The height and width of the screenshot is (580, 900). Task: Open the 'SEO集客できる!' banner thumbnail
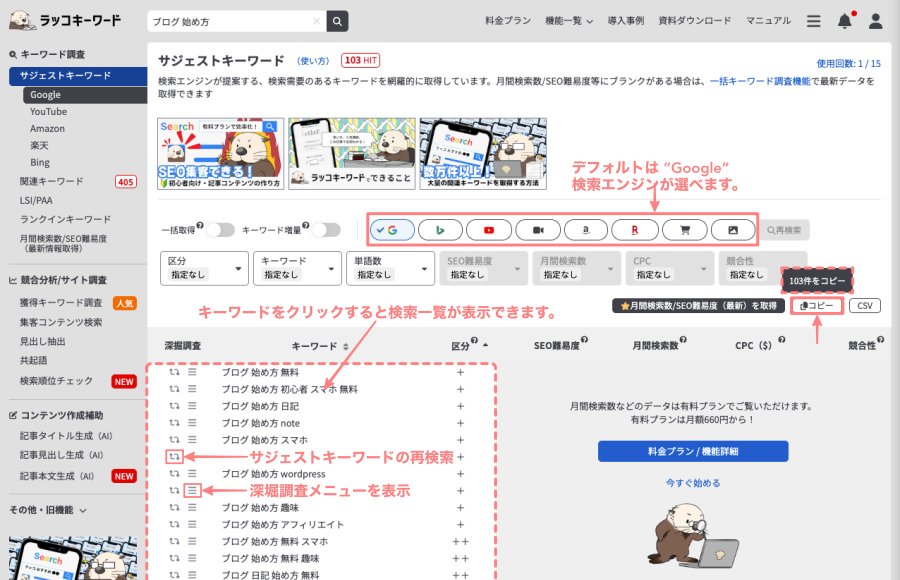(220, 154)
